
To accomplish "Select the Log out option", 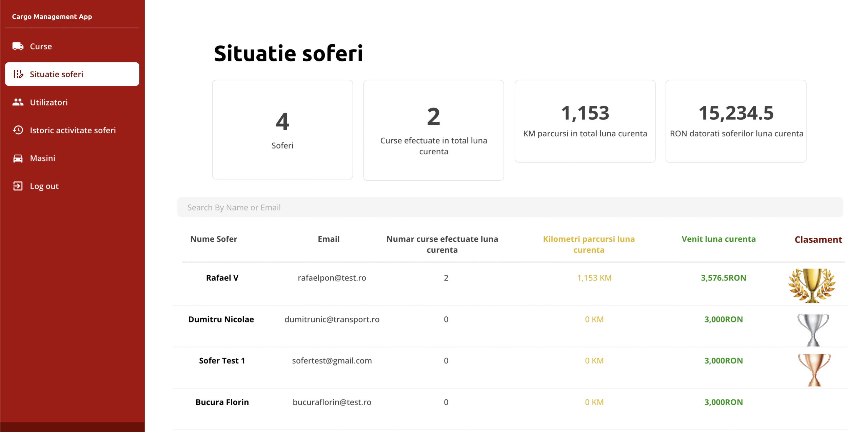I will click(x=44, y=186).
